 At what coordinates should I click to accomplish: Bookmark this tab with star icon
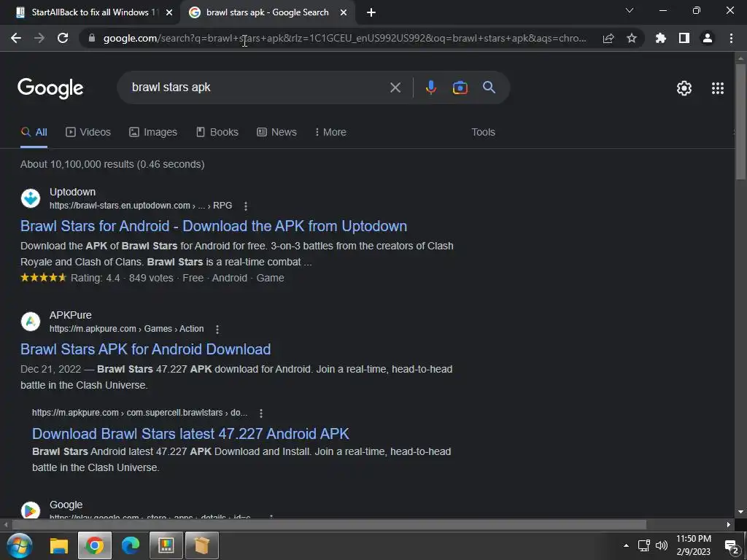tap(632, 38)
